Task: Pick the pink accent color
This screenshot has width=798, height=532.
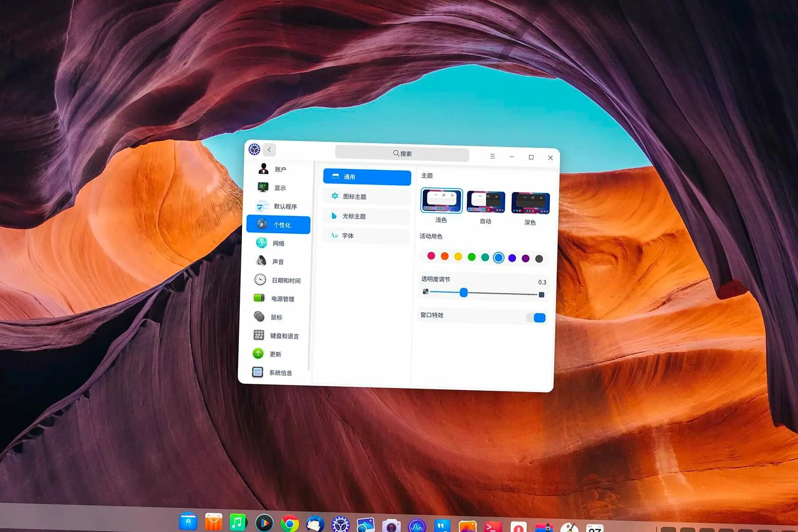Action: (x=431, y=255)
